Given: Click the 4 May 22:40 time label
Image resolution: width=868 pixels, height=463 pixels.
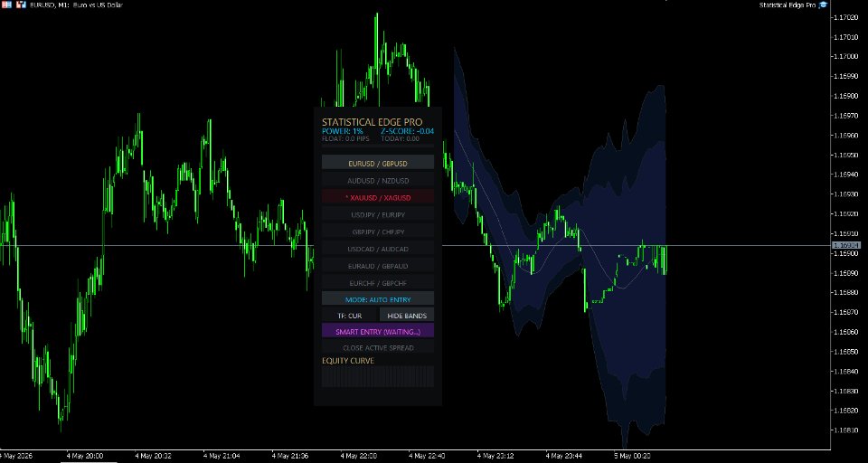Looking at the screenshot, I should pyautogui.click(x=427, y=456).
